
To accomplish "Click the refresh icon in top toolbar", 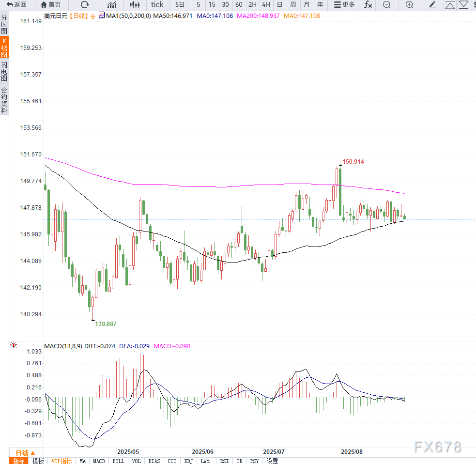I will pos(85,5).
